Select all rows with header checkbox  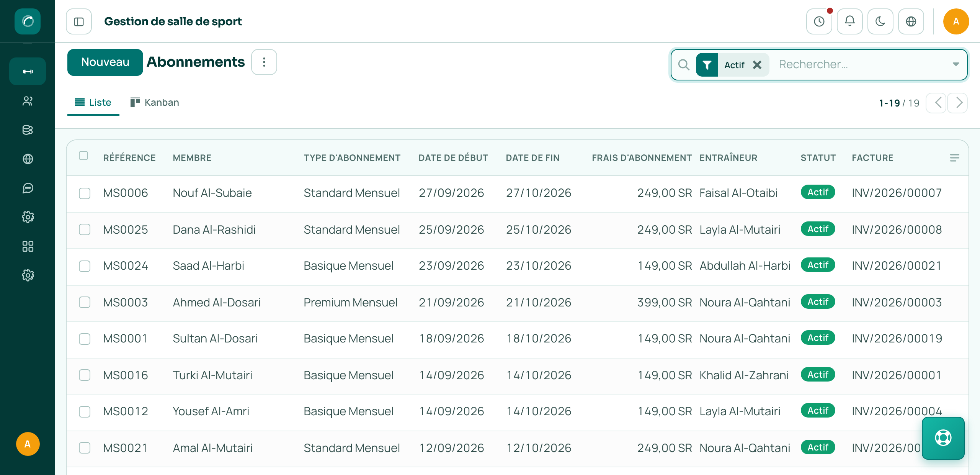point(83,156)
